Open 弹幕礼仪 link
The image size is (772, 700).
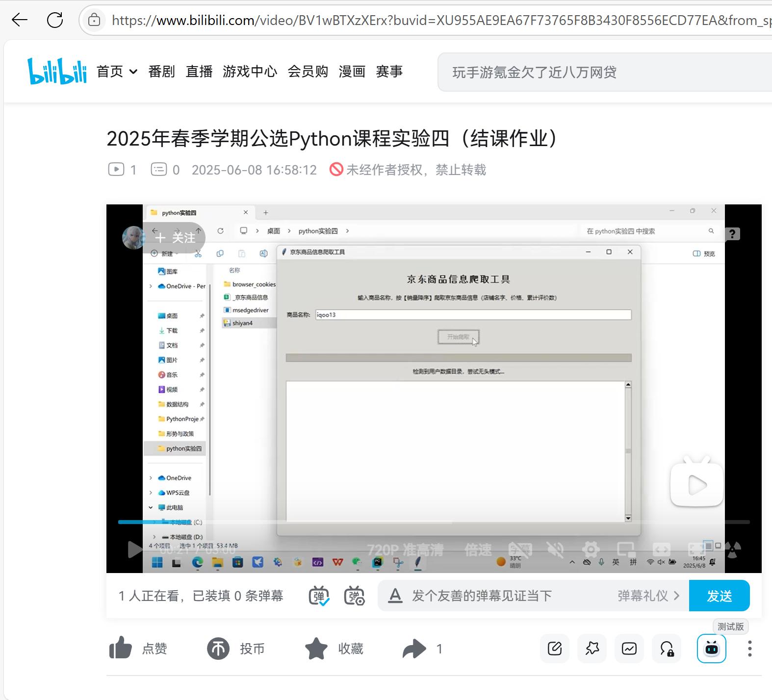pos(648,596)
